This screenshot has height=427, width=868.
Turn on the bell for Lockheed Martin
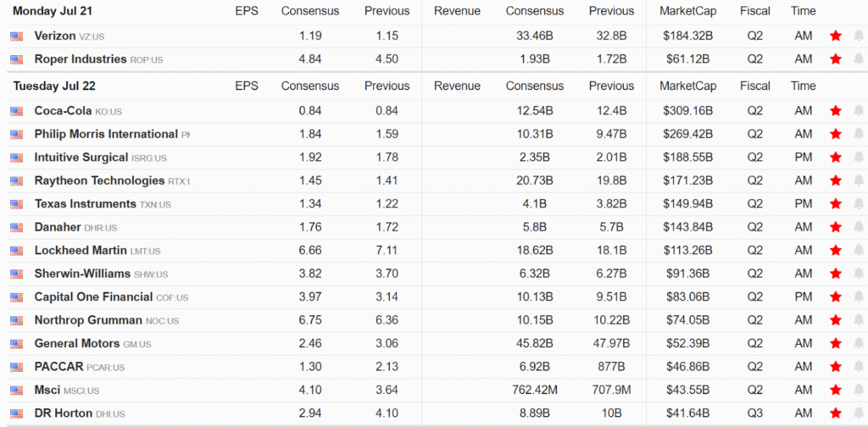[859, 250]
